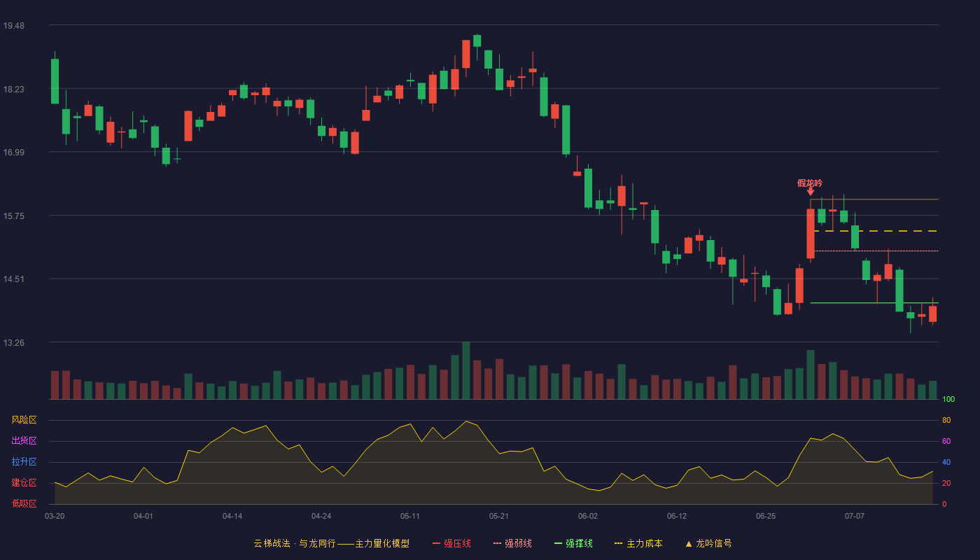The height and width of the screenshot is (560, 980).
Task: Click the 05-21 date label
Action: [499, 516]
